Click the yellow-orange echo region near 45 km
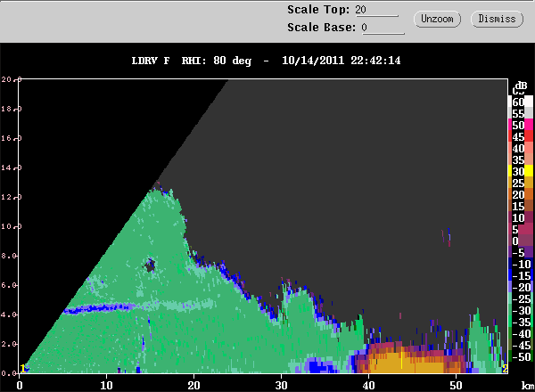Viewport: 535px width, 392px height. pos(404,362)
